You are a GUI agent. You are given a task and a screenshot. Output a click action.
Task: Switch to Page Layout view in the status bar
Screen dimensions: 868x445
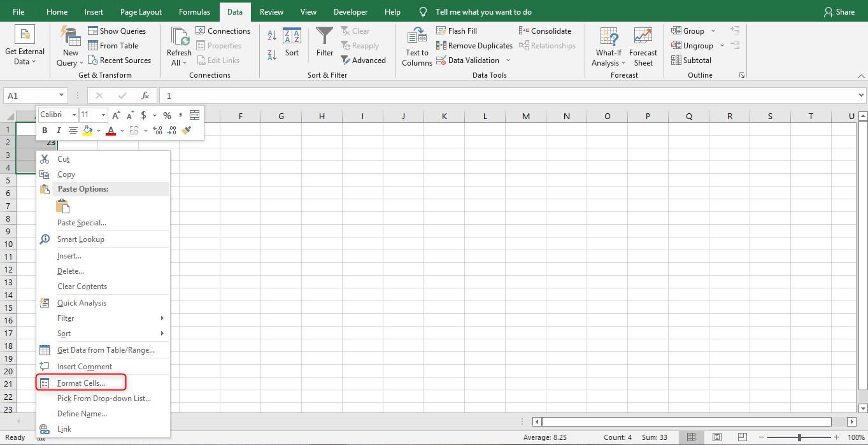point(716,437)
